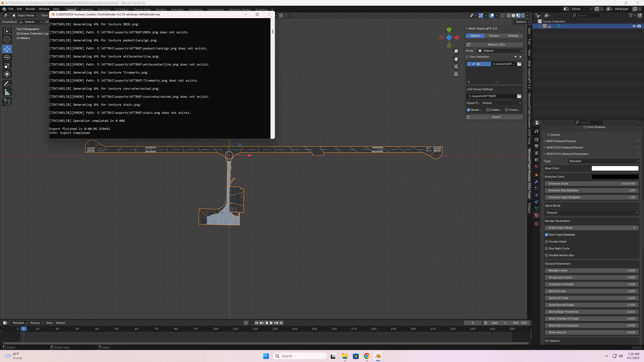Viewport: 644px width, 362px height.
Task: Click the zoom viewport magnifier icon
Action: (456, 51)
